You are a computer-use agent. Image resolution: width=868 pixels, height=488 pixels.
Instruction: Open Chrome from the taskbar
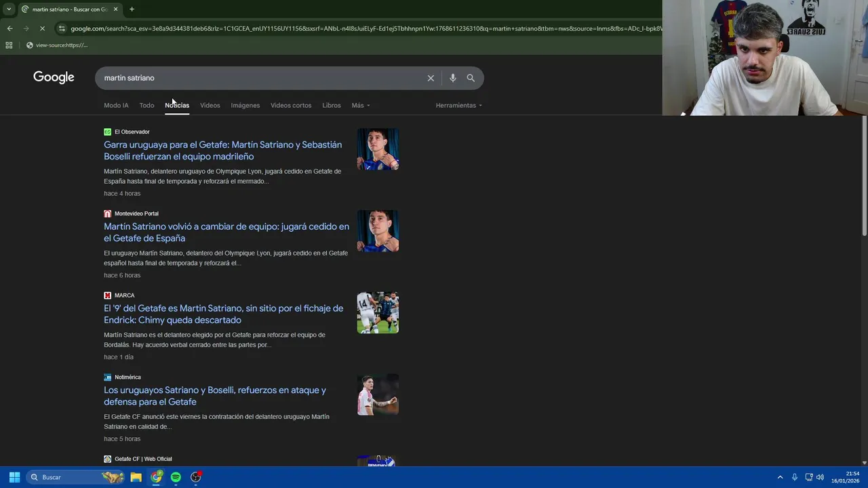pyautogui.click(x=157, y=477)
